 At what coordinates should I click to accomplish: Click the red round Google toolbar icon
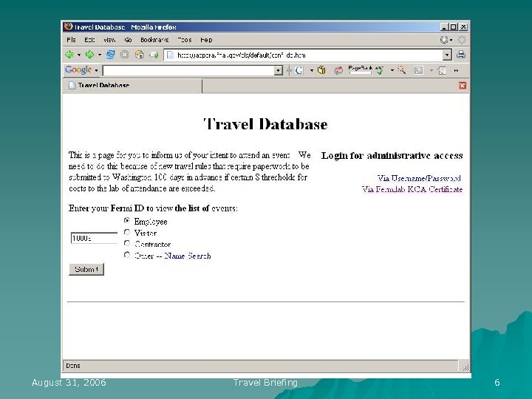(338, 71)
